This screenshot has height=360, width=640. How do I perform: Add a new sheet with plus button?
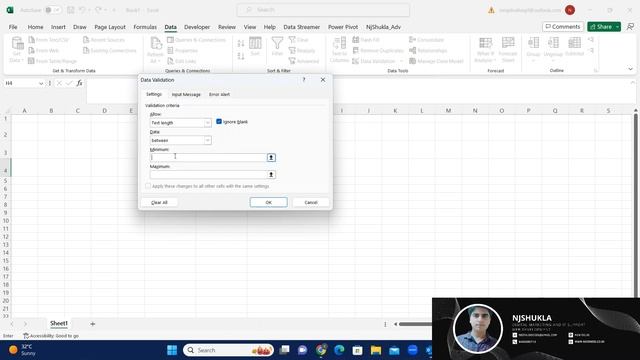click(93, 324)
